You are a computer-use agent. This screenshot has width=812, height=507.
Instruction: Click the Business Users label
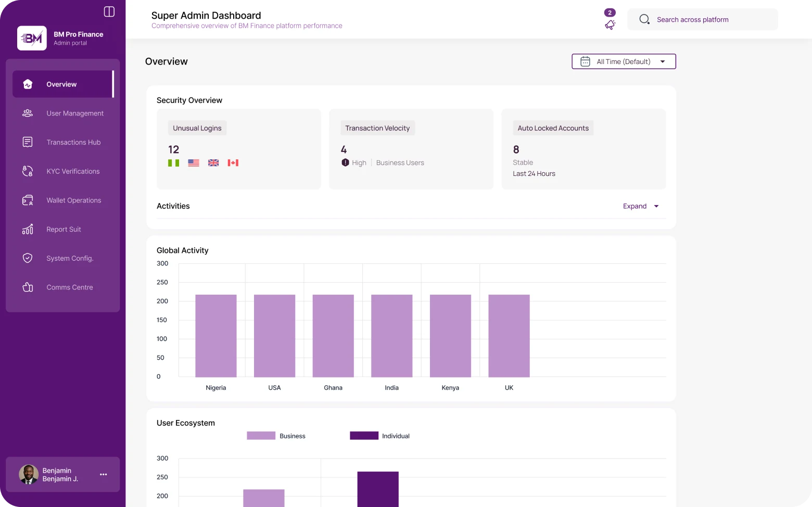click(x=400, y=163)
